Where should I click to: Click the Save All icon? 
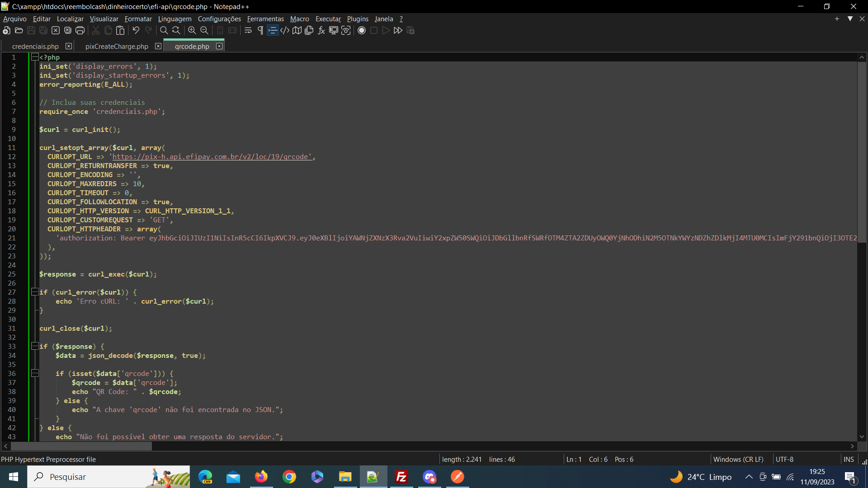click(43, 30)
